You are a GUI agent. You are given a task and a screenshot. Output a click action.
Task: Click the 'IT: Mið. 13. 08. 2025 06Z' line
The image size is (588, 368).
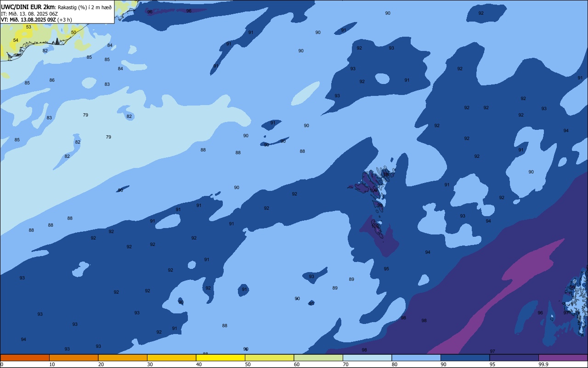(30, 13)
